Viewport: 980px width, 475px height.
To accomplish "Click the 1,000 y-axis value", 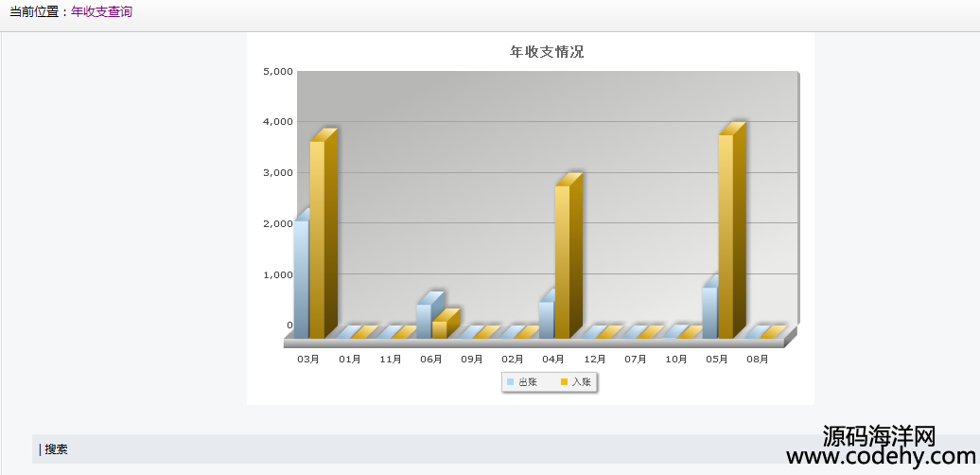I will 278,274.
